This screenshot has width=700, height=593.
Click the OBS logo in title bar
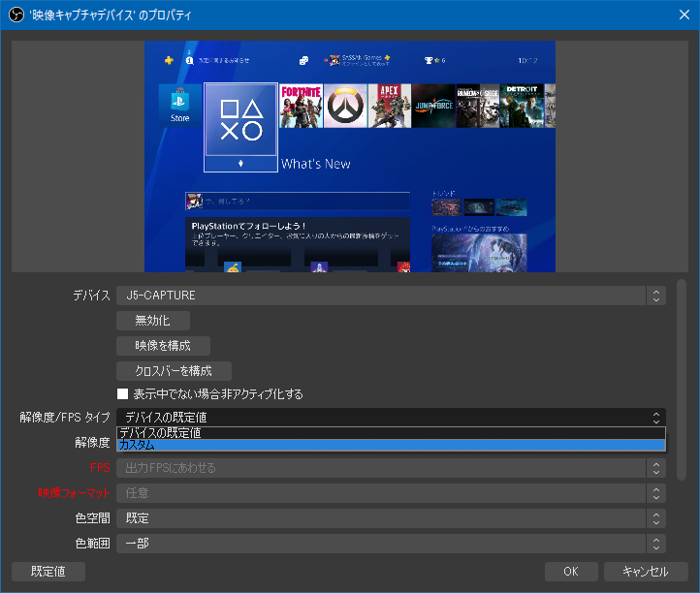coord(16,16)
